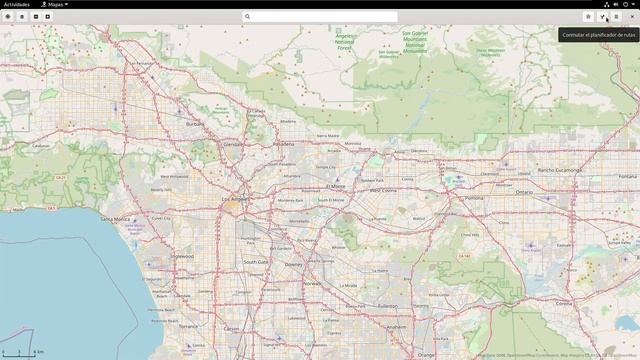Click the West Covina label
This screenshot has width=640, height=360.
coord(383,191)
